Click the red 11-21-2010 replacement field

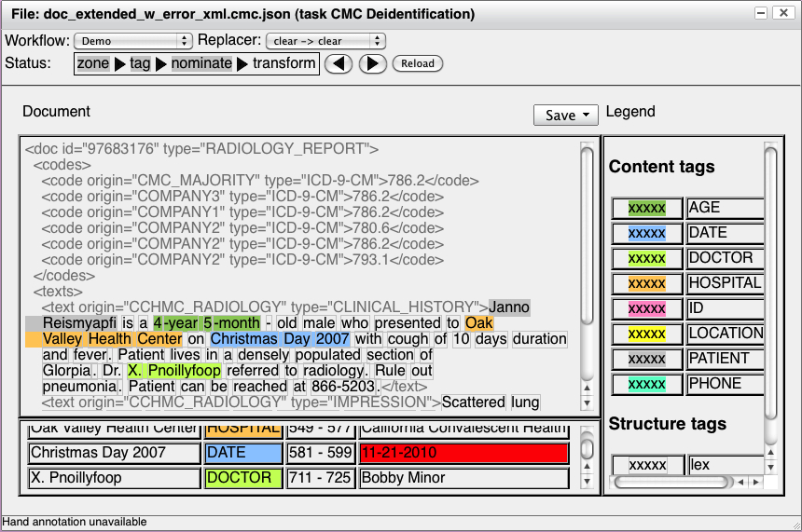click(463, 454)
